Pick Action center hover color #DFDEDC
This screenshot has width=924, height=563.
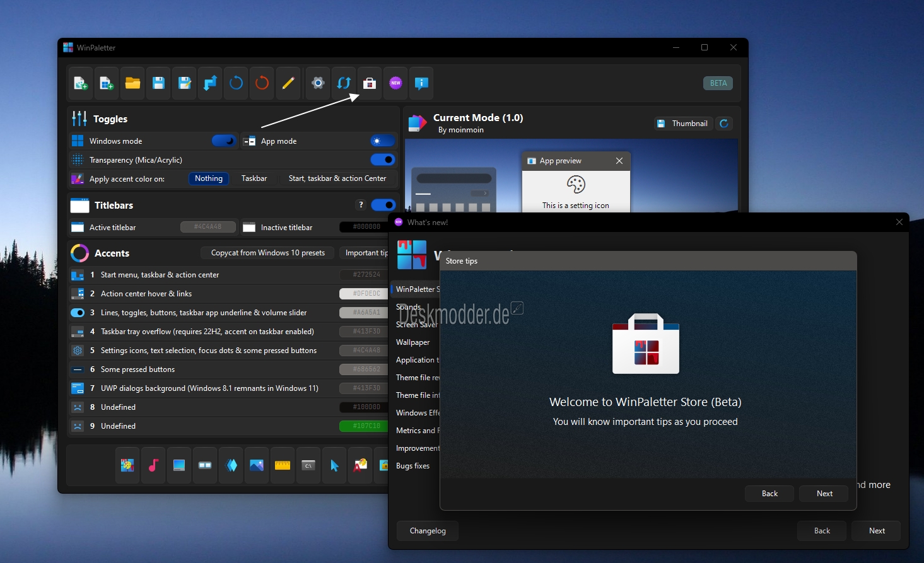click(x=364, y=294)
